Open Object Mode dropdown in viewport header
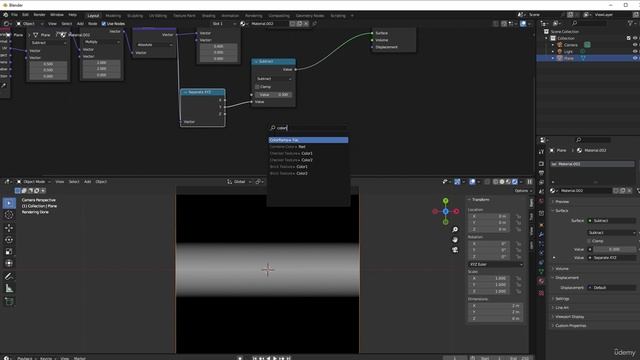The width and height of the screenshot is (640, 360). pyautogui.click(x=33, y=182)
